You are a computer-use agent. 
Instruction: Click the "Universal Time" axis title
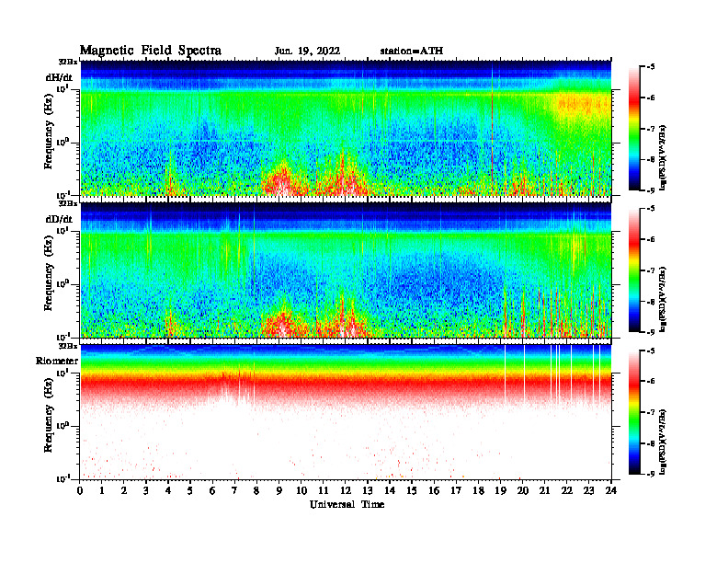click(347, 504)
